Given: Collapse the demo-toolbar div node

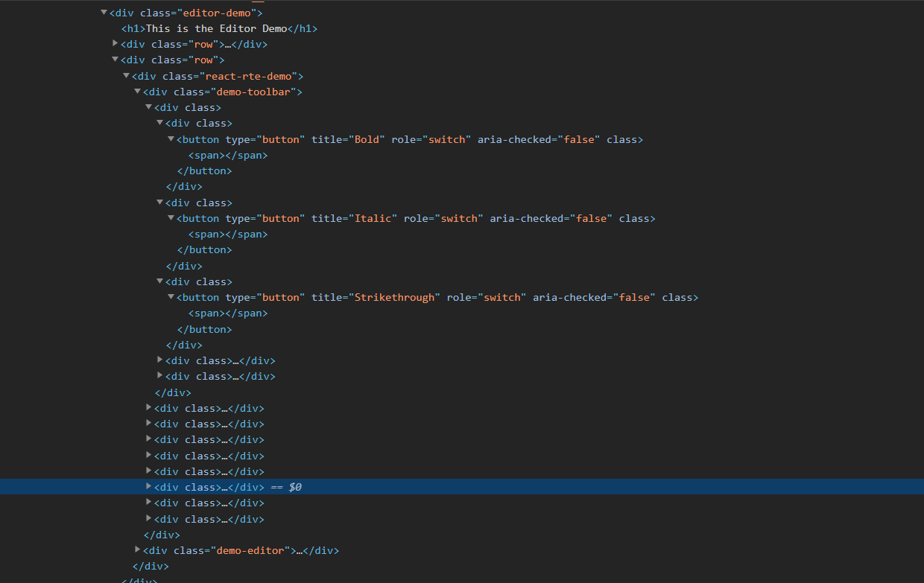Looking at the screenshot, I should [x=138, y=92].
